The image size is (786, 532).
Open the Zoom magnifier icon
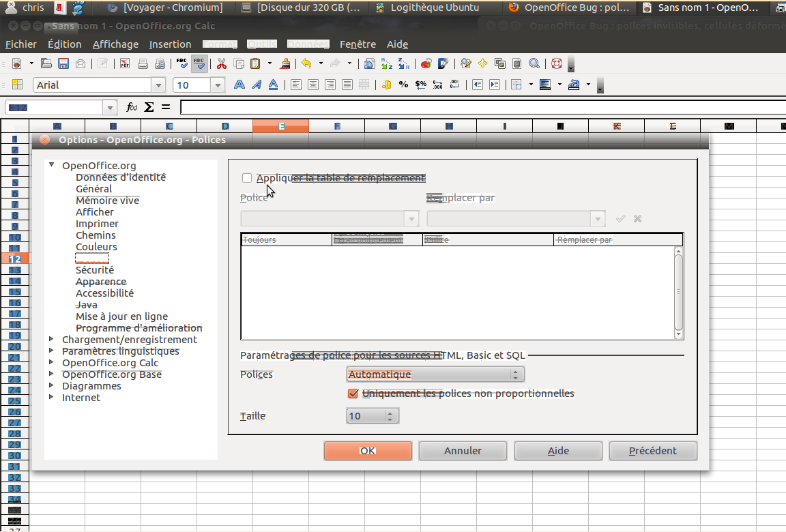tap(534, 63)
